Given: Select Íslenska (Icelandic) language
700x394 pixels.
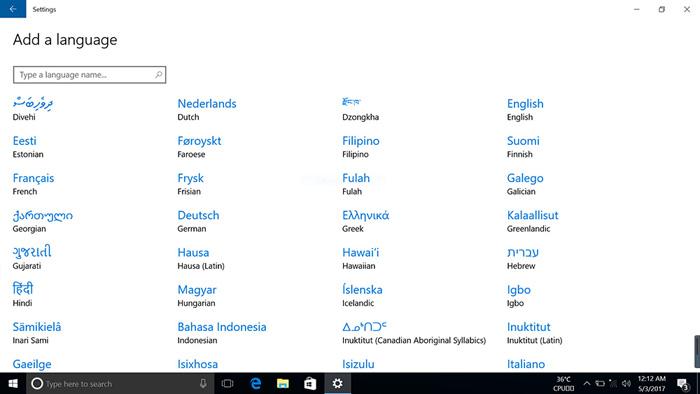Looking at the screenshot, I should pos(362,295).
